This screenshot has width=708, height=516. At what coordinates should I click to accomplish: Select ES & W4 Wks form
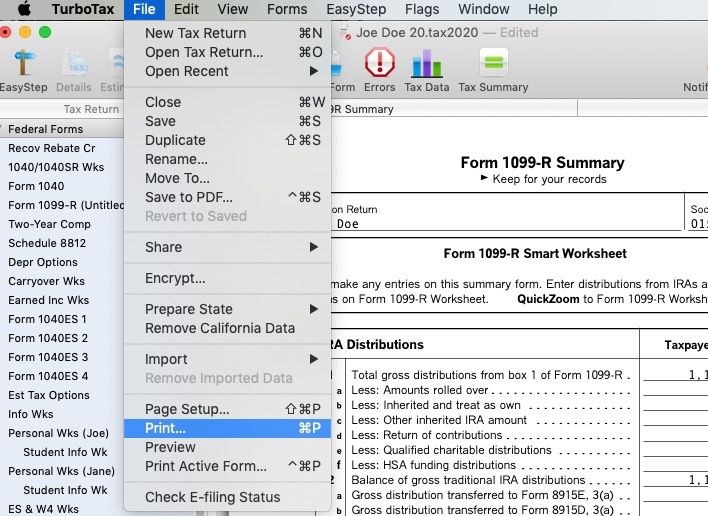coord(43,509)
